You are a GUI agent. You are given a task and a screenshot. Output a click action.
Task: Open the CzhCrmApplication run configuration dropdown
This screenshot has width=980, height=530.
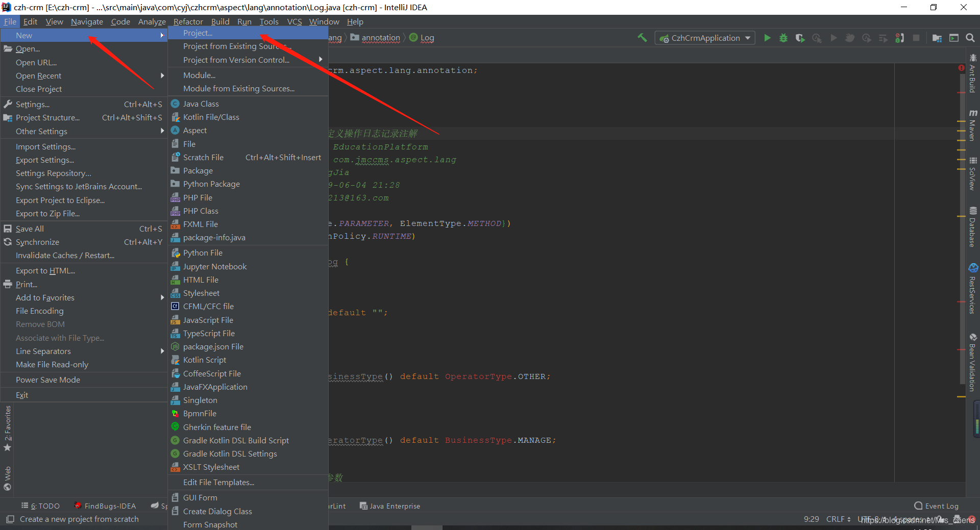click(705, 38)
